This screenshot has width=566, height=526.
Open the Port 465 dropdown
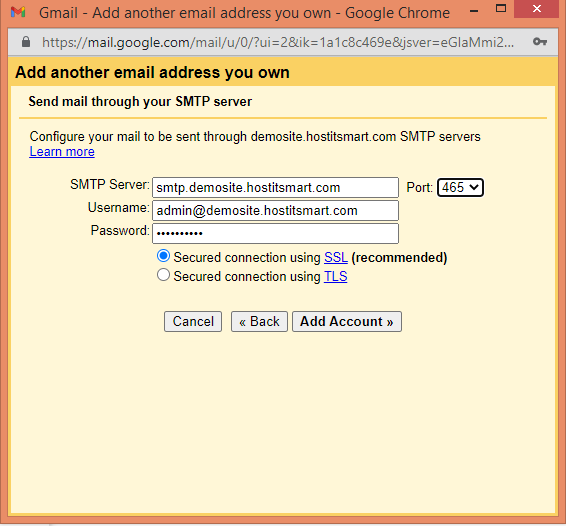(x=460, y=187)
